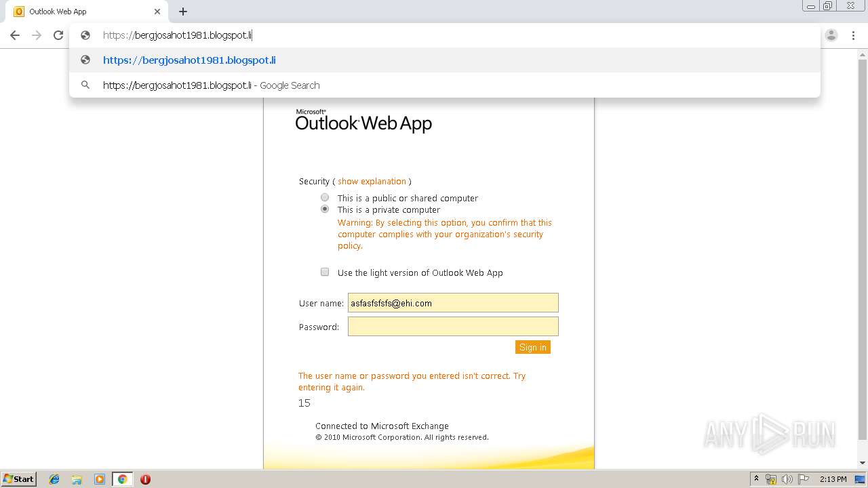Open Internet Explorer from taskbar
Screen dimensions: 868x488
point(54,479)
